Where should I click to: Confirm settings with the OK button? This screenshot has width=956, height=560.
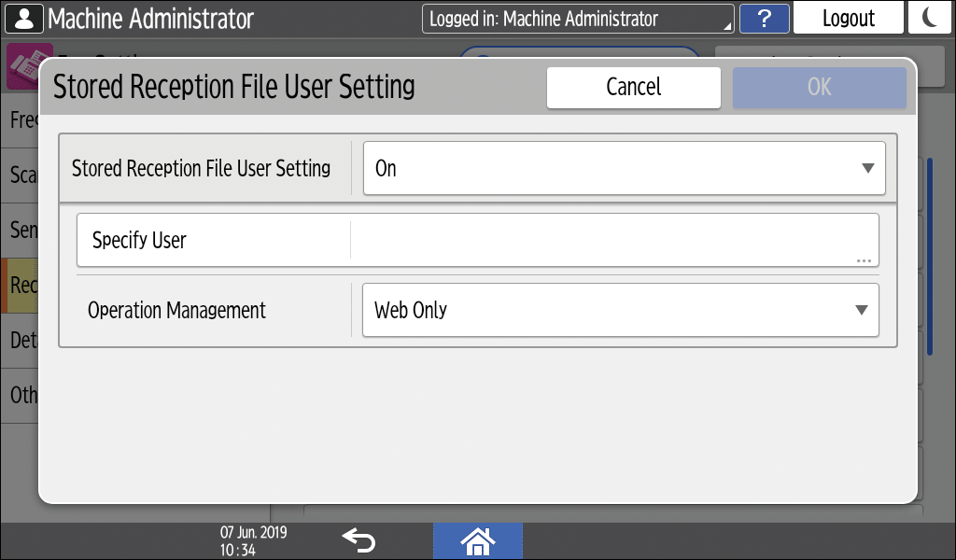click(819, 87)
